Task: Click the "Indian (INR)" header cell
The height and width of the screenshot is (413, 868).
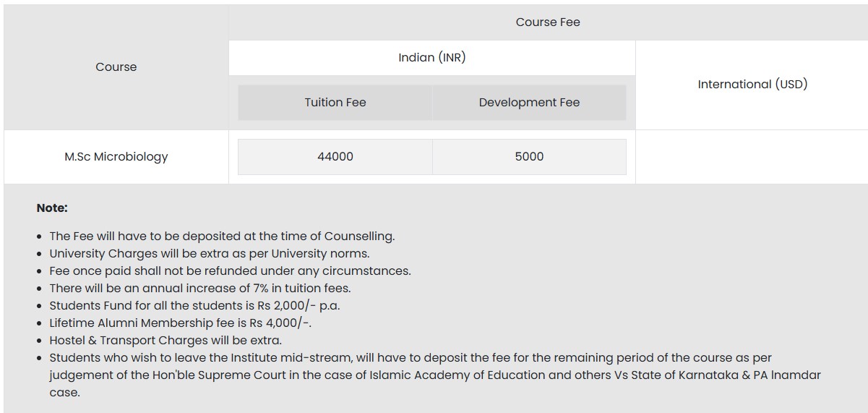Action: [x=431, y=58]
